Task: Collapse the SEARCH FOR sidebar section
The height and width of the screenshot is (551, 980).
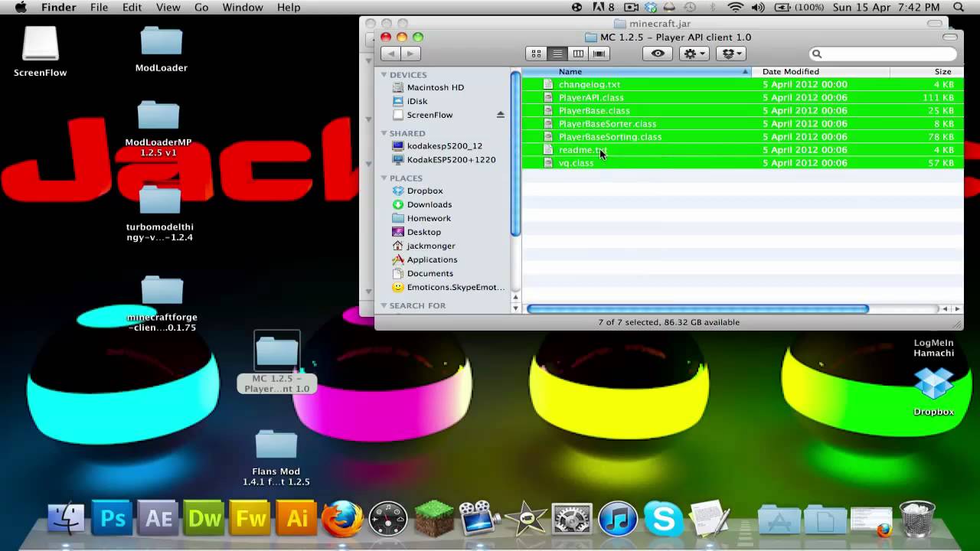Action: (384, 305)
